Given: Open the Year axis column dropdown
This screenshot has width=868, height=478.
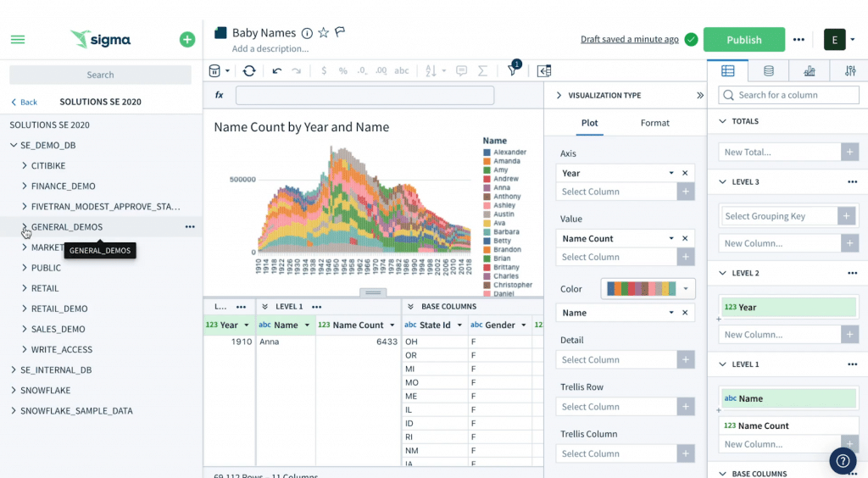Looking at the screenshot, I should [x=671, y=173].
